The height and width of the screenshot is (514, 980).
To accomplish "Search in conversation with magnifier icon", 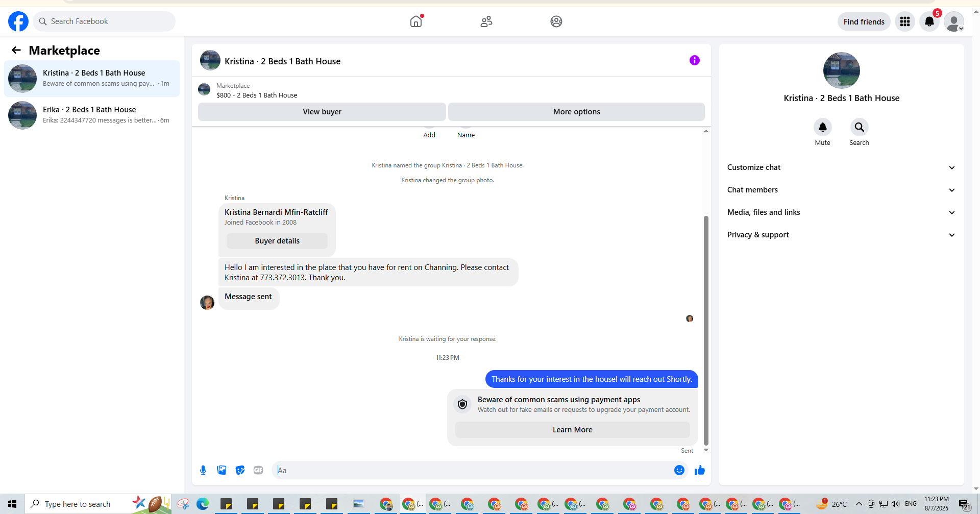I will [860, 127].
